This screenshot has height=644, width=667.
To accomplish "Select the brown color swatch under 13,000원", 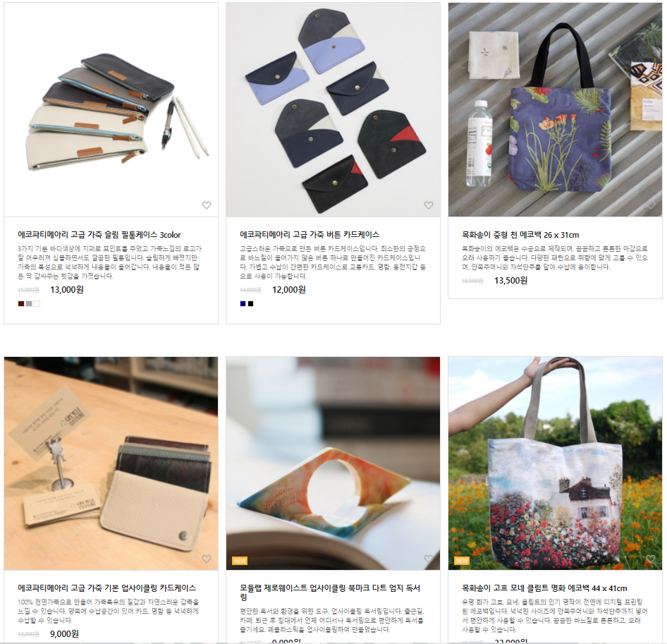I will click(21, 303).
